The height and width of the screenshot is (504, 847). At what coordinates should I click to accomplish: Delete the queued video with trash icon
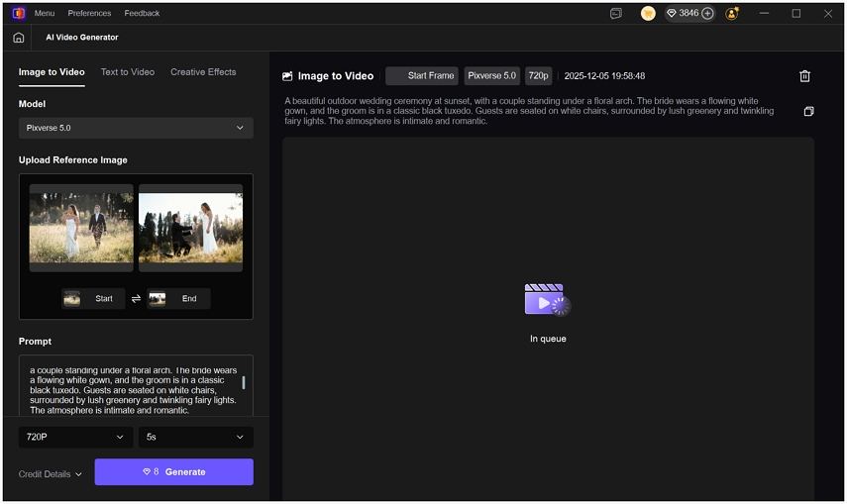[x=804, y=76]
